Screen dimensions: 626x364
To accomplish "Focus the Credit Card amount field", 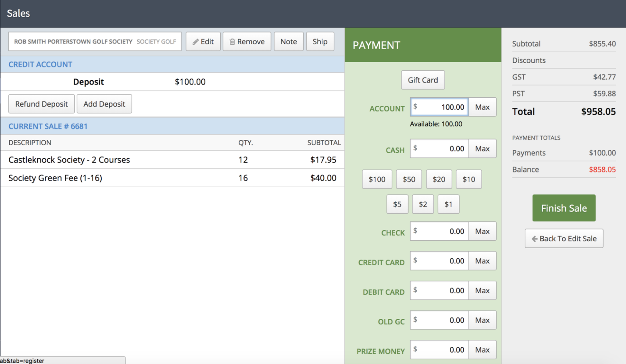I will tap(439, 261).
